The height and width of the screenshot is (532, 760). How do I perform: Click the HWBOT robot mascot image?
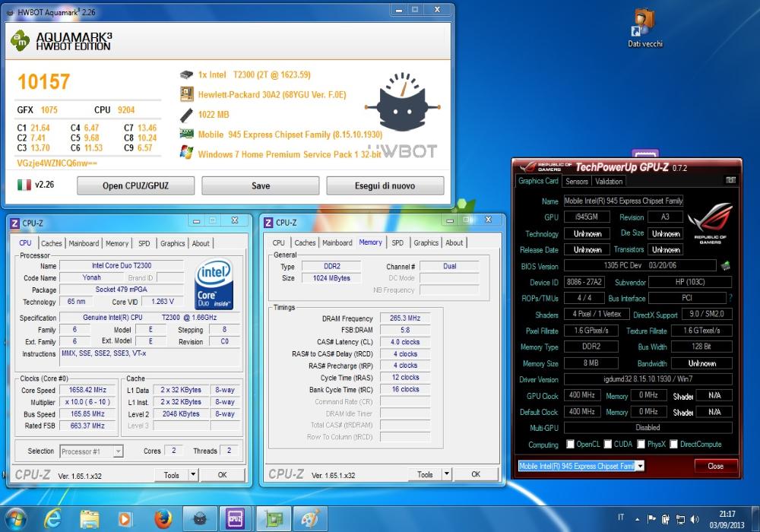pos(402,103)
